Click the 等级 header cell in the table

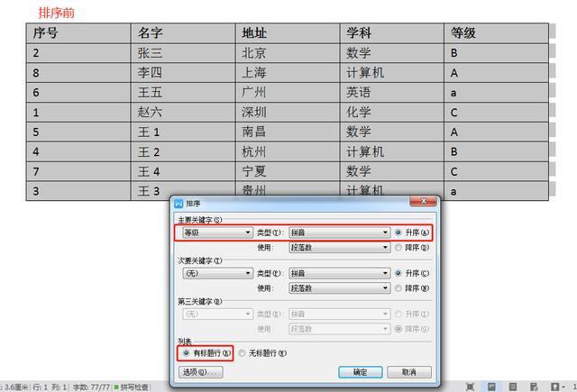point(497,33)
